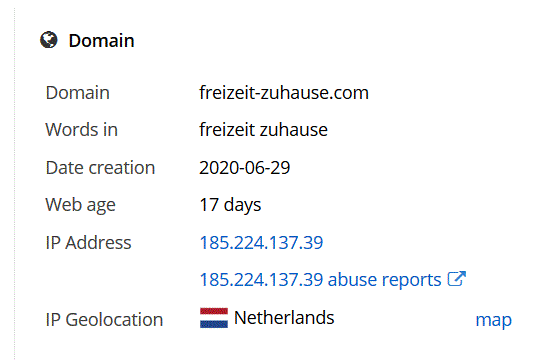This screenshot has width=559, height=360.
Task: Select the freizeit-zuhause.com domain value
Action: [284, 93]
